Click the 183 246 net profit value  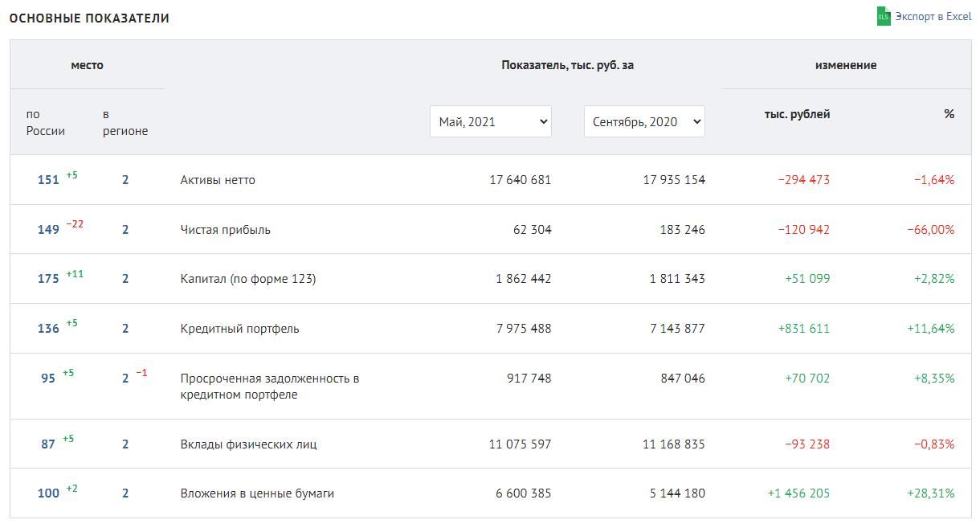click(x=683, y=230)
